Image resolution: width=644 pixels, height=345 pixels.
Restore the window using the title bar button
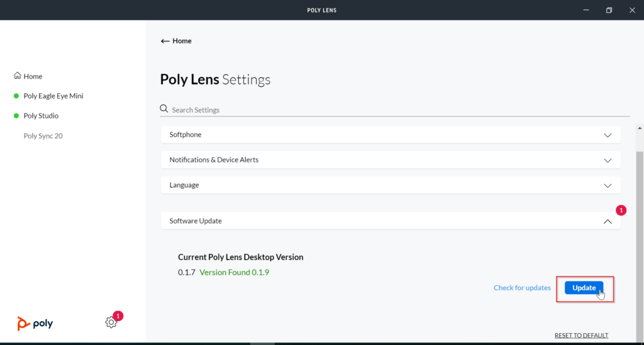(x=609, y=10)
